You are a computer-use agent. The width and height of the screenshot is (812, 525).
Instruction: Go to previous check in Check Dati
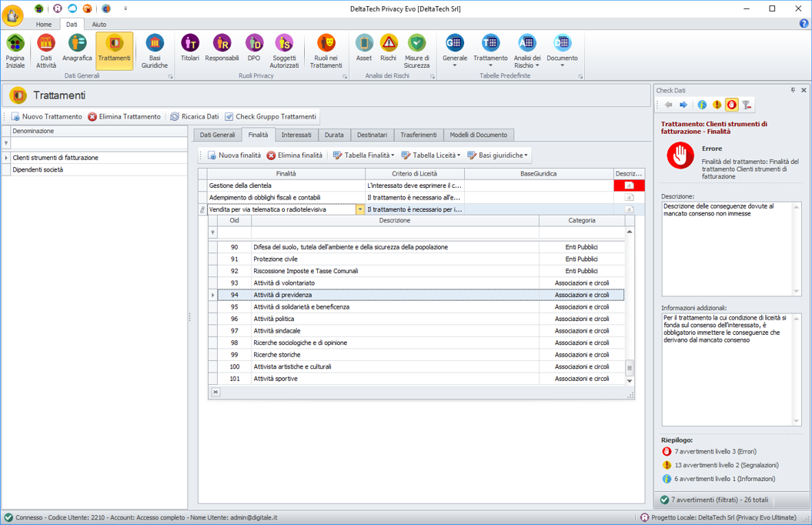pyautogui.click(x=669, y=105)
